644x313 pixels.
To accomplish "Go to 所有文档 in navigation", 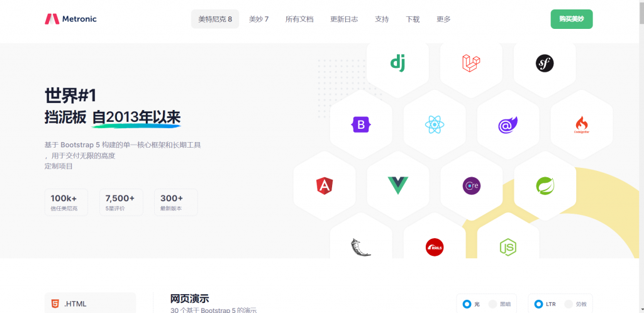I will [x=299, y=19].
